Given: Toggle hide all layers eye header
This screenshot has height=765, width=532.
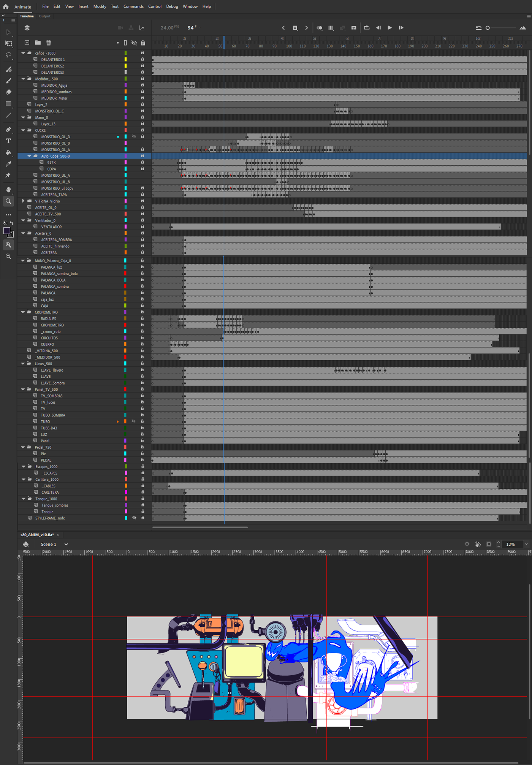Looking at the screenshot, I should pyautogui.click(x=134, y=43).
